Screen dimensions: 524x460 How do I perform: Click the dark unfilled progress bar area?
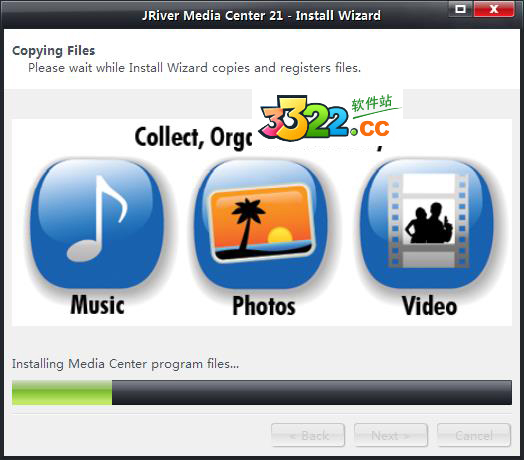tap(312, 392)
